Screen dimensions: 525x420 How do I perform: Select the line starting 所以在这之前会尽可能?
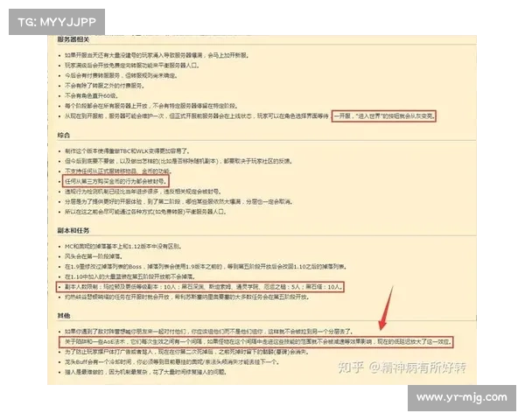coord(145,212)
